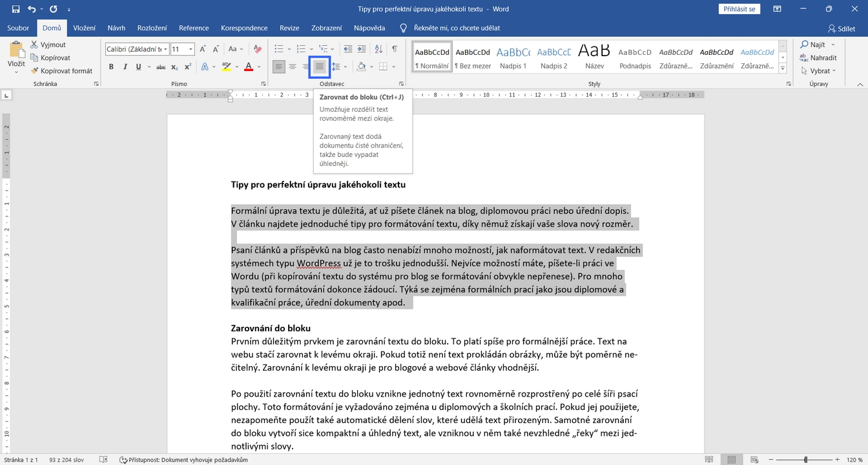The height and width of the screenshot is (465, 868).
Task: Click the Justify (Zarovnat do bloku) alignment icon
Action: tap(319, 67)
